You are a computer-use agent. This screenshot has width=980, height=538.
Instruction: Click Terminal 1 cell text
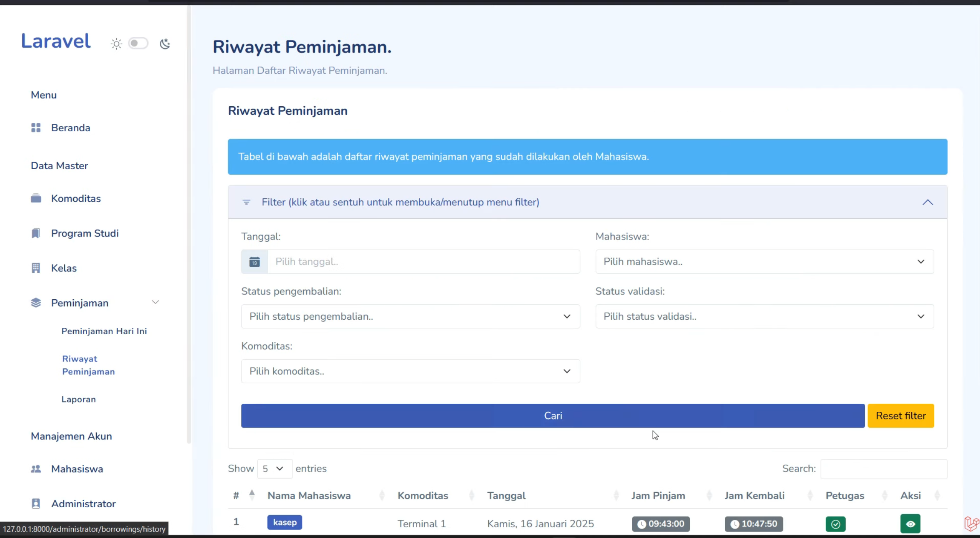pos(421,524)
